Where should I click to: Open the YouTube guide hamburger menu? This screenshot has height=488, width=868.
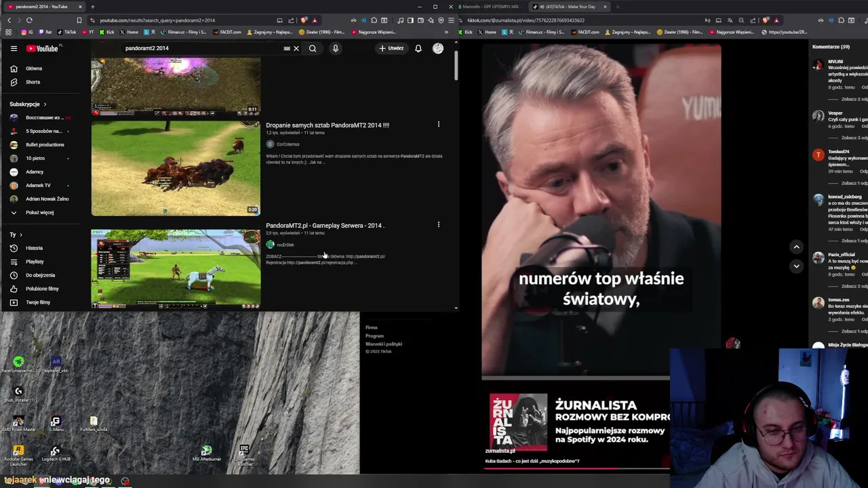14,48
